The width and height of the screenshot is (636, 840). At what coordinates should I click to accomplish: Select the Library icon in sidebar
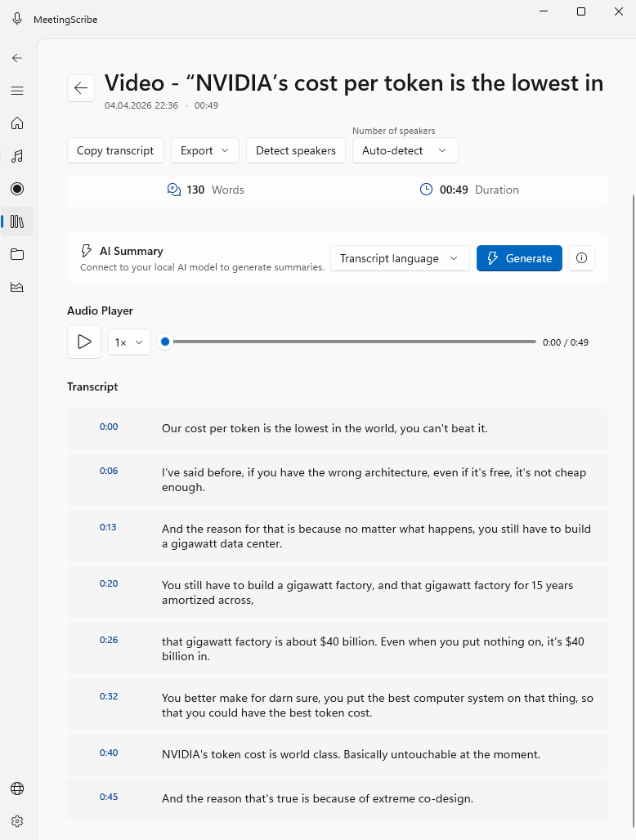(17, 221)
